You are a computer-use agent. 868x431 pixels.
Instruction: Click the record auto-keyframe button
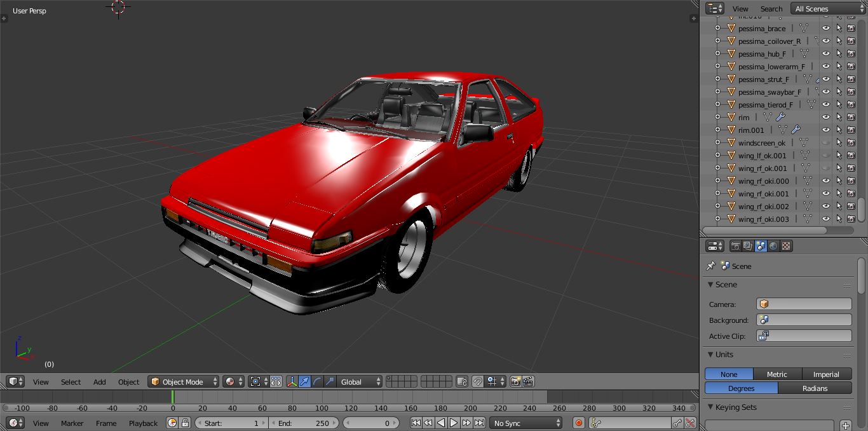579,423
